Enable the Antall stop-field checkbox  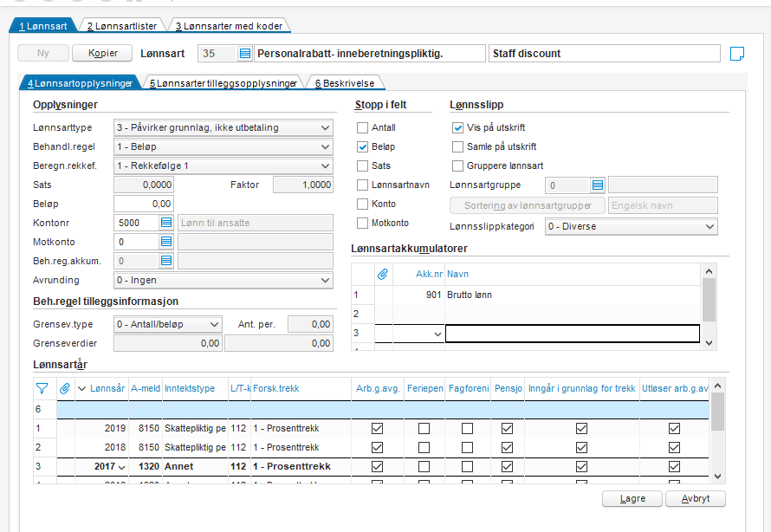[x=362, y=128]
